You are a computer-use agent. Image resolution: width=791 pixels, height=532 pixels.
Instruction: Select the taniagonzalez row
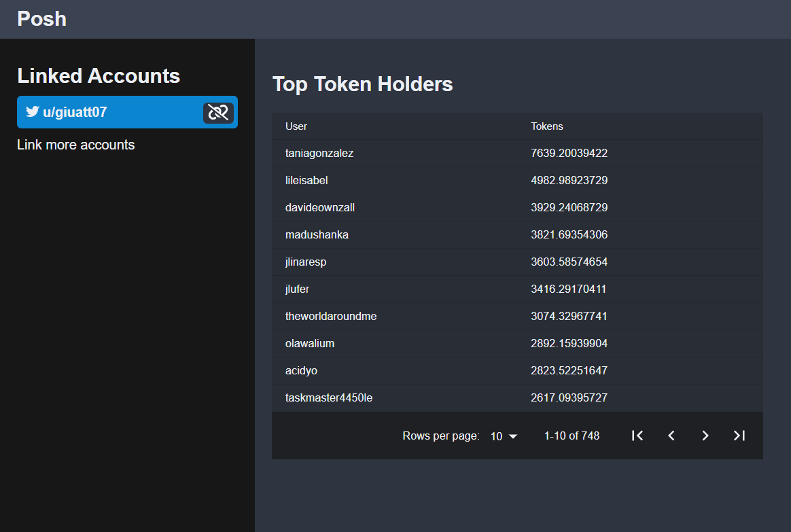517,154
